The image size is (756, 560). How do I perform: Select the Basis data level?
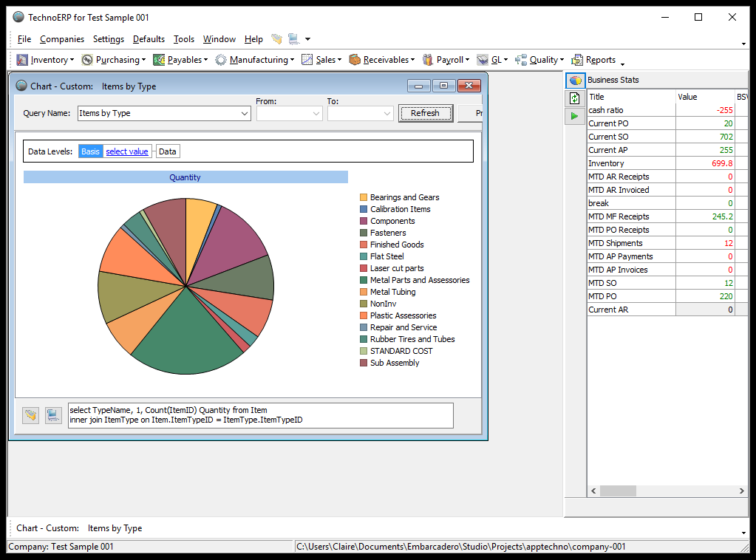tap(90, 151)
